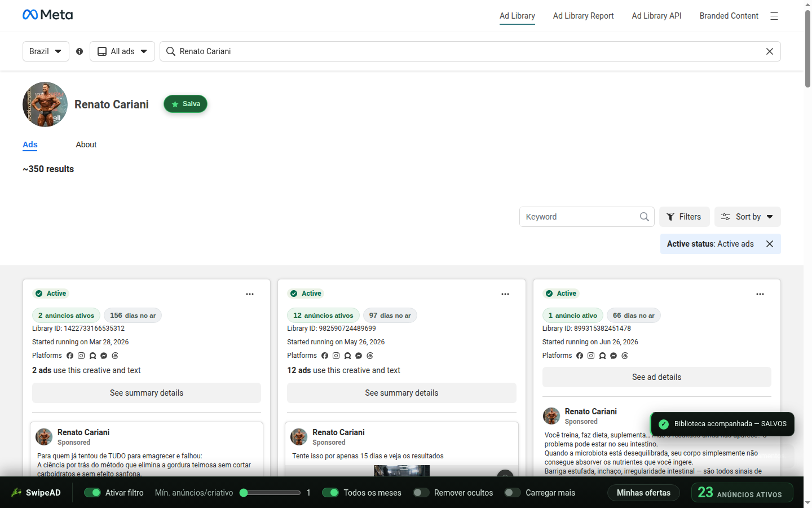The width and height of the screenshot is (812, 508).
Task: Click the green check icon on the SALVOS toast
Action: point(664,424)
